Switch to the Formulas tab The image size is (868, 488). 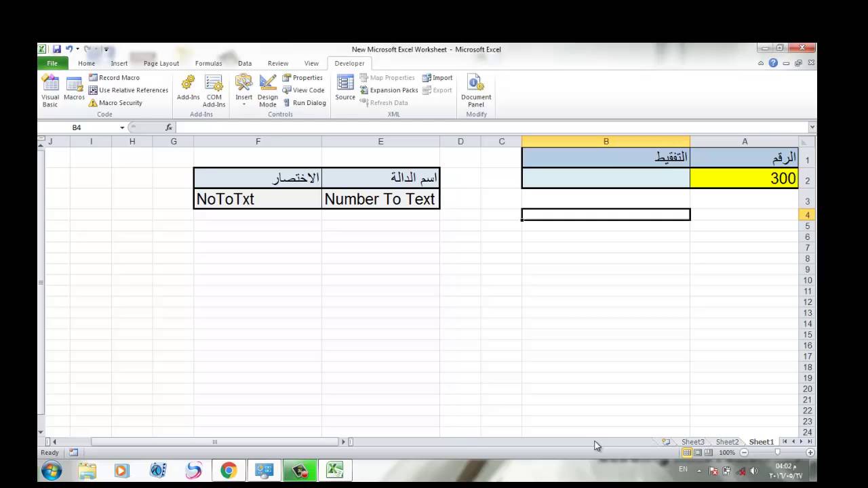[x=208, y=63]
